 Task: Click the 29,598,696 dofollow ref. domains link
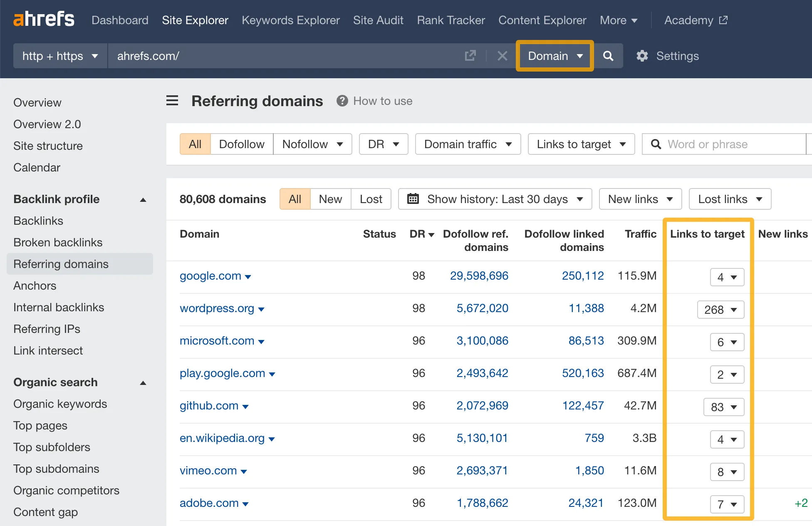coord(479,275)
